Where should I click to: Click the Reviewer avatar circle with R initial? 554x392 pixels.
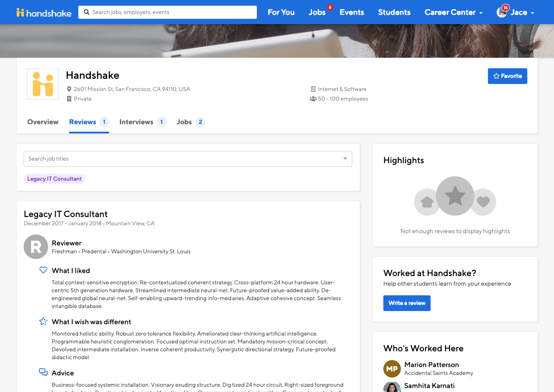coord(35,246)
